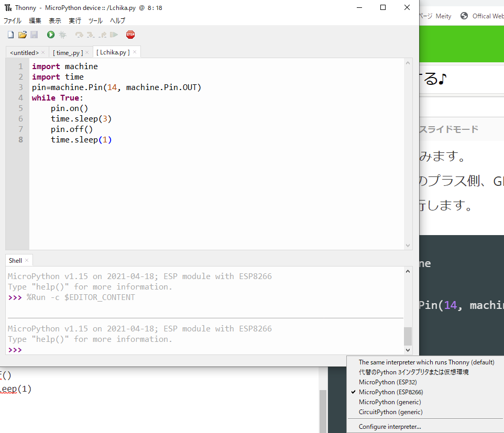
Task: Open Meity bookmark in browser window
Action: 443,16
